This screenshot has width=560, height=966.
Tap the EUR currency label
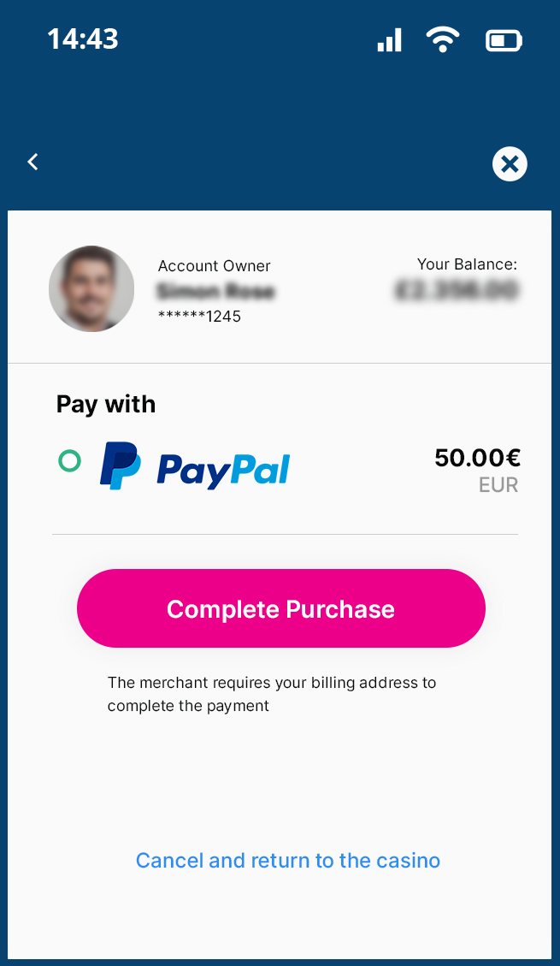coord(498,485)
